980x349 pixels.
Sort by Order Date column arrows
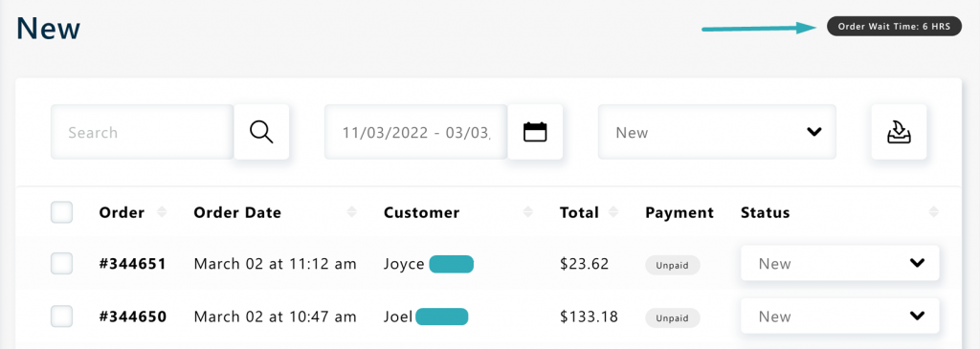coord(352,212)
